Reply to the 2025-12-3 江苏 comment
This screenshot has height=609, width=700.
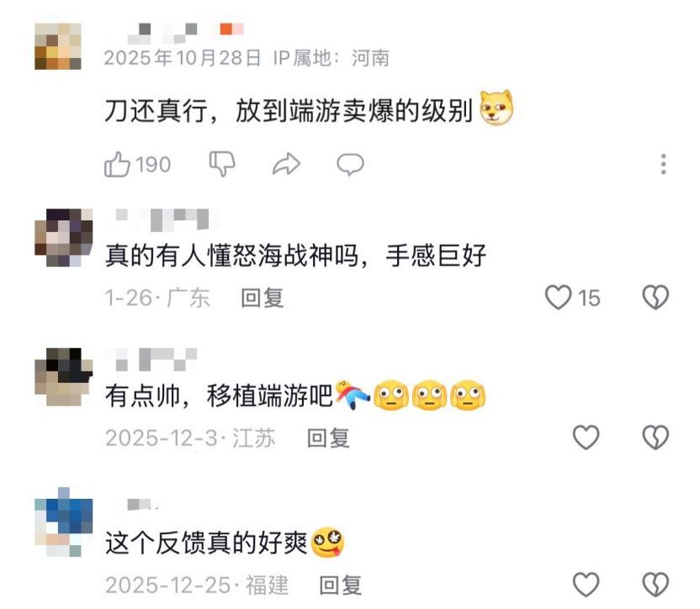pos(328,438)
